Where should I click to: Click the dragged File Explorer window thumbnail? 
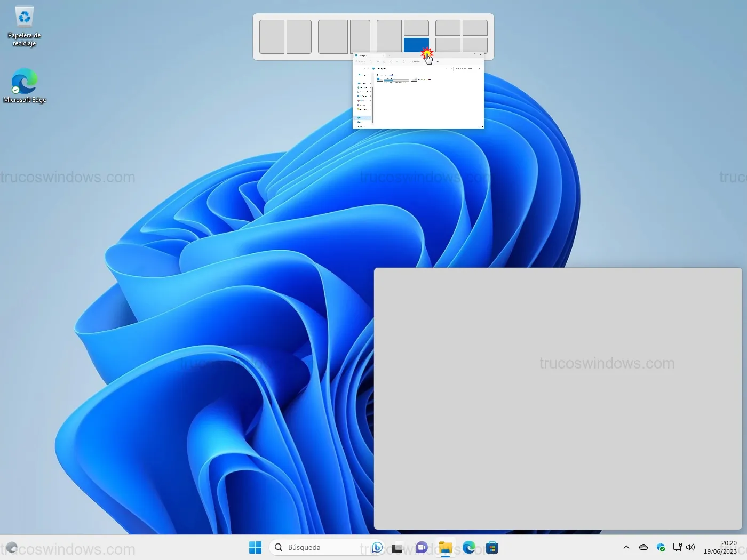click(x=418, y=96)
